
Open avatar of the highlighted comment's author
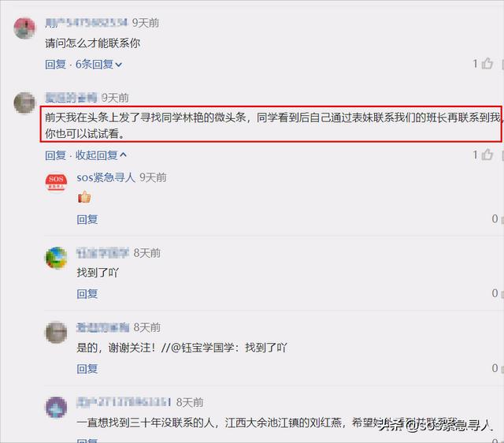coord(24,103)
